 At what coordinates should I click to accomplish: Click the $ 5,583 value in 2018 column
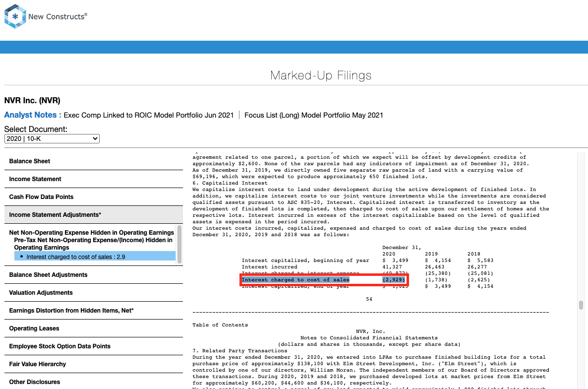(480, 260)
